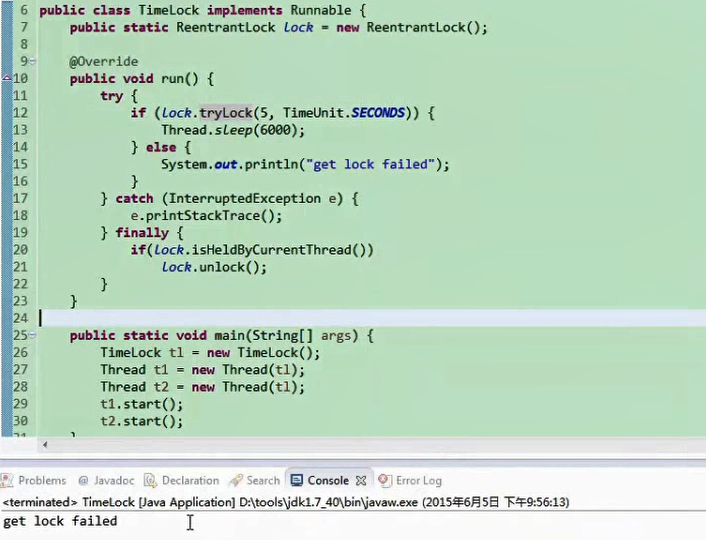Click the t2.start() statement on line 30
Image resolution: width=706 pixels, height=540 pixels.
tap(141, 421)
